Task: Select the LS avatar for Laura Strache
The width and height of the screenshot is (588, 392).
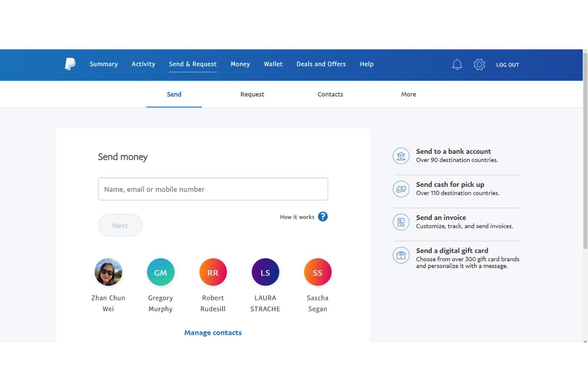Action: pyautogui.click(x=265, y=272)
